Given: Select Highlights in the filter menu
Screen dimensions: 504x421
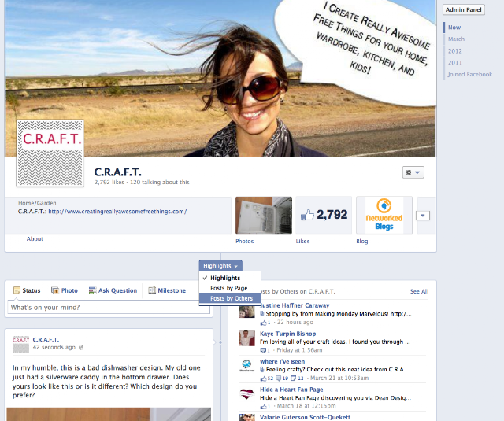Looking at the screenshot, I should pyautogui.click(x=230, y=278).
